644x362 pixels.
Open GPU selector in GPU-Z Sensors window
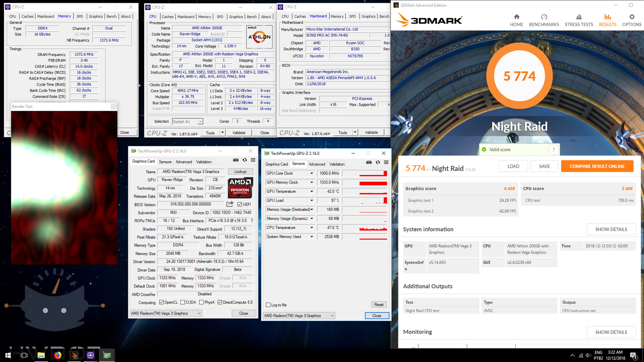(299, 316)
